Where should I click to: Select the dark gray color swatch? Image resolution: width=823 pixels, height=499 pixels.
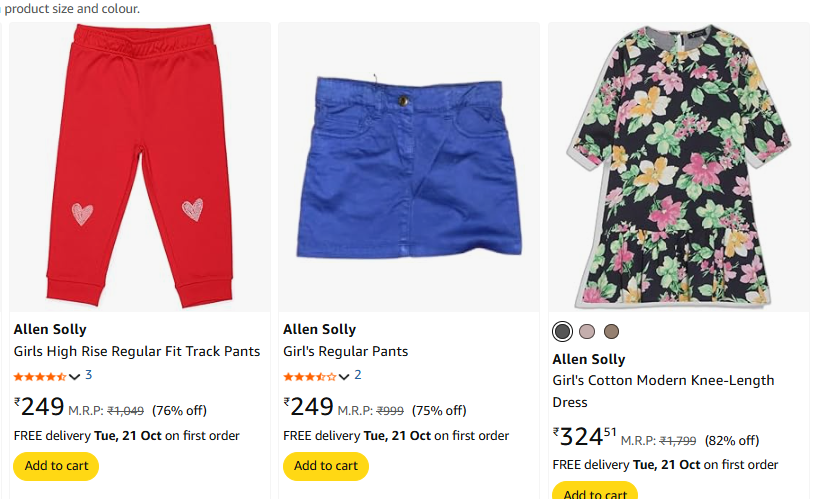563,331
